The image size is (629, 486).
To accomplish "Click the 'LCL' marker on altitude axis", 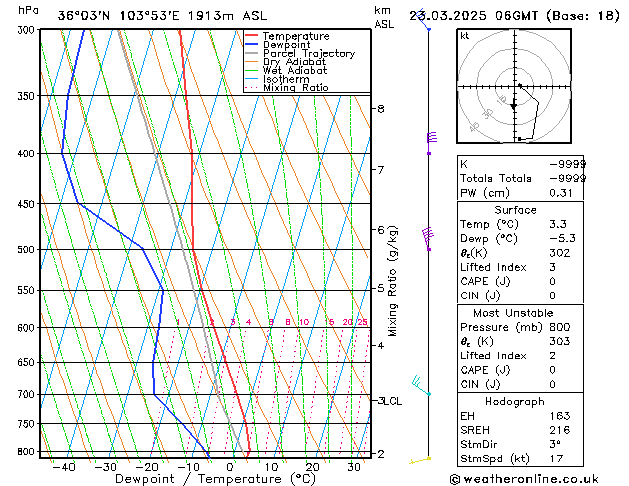I will (x=393, y=401).
